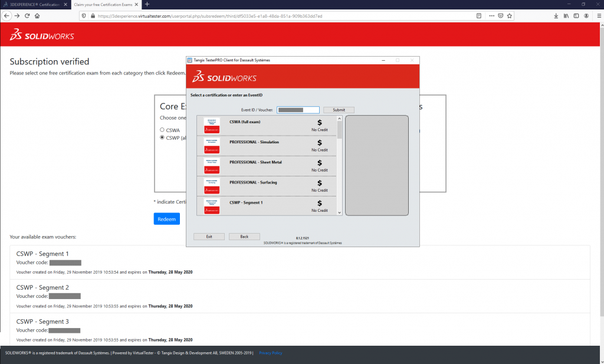
Task: Open the Privacy Policy link
Action: pyautogui.click(x=270, y=353)
